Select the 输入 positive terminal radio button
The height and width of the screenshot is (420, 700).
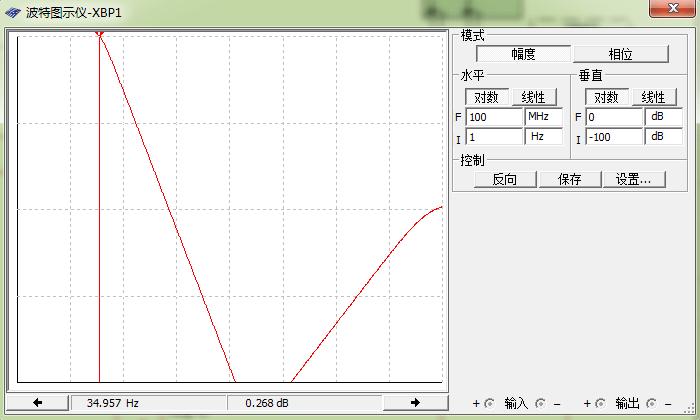tap(490, 404)
